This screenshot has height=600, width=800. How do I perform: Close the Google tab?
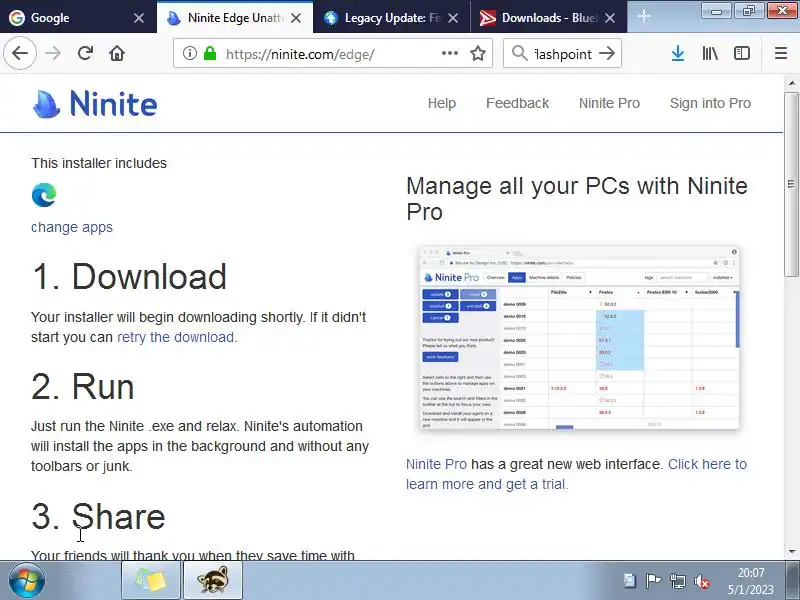click(139, 18)
